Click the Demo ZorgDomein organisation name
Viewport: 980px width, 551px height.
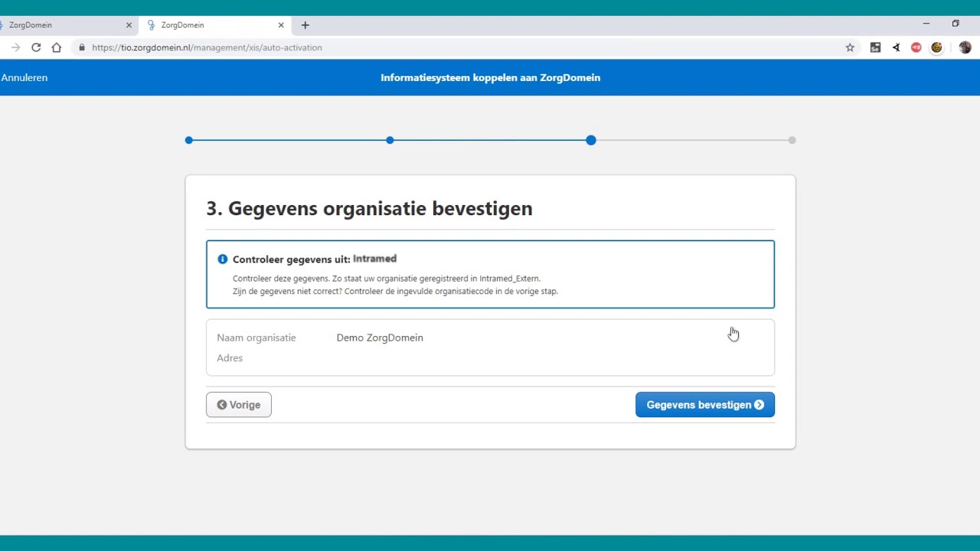coord(380,337)
